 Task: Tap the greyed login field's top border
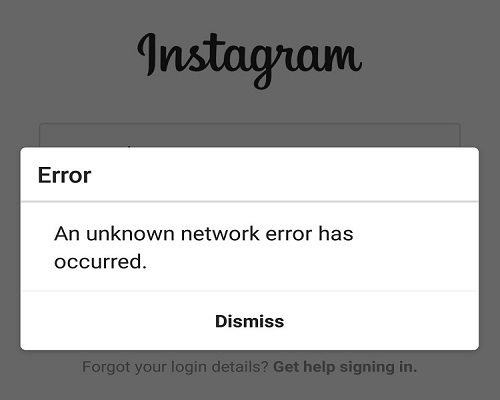pyautogui.click(x=250, y=124)
